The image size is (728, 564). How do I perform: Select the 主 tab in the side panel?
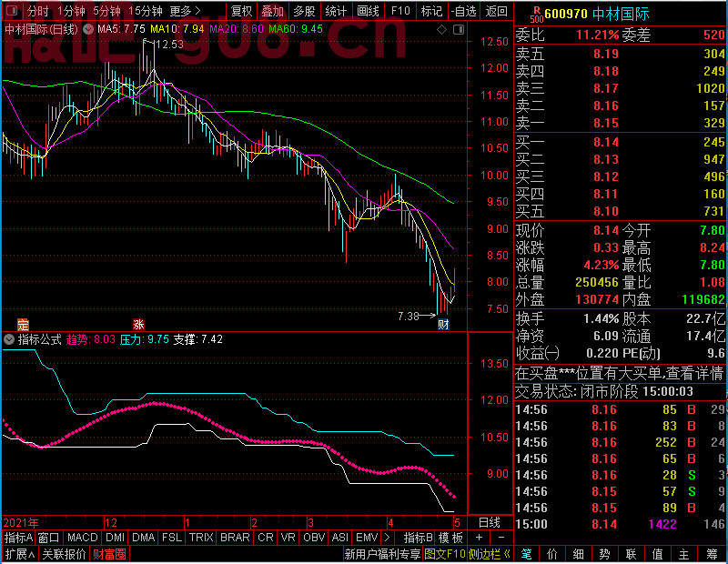[684, 554]
